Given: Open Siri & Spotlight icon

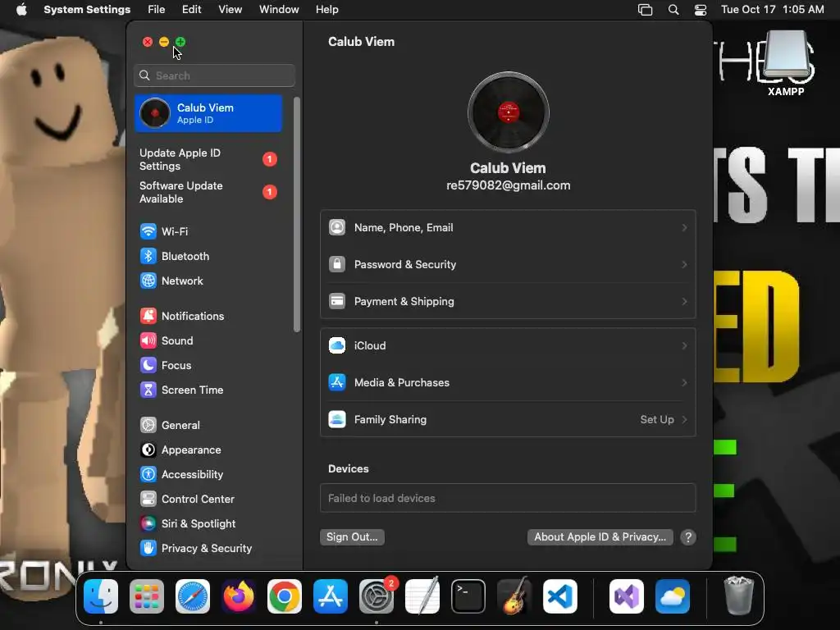Looking at the screenshot, I should [x=148, y=524].
